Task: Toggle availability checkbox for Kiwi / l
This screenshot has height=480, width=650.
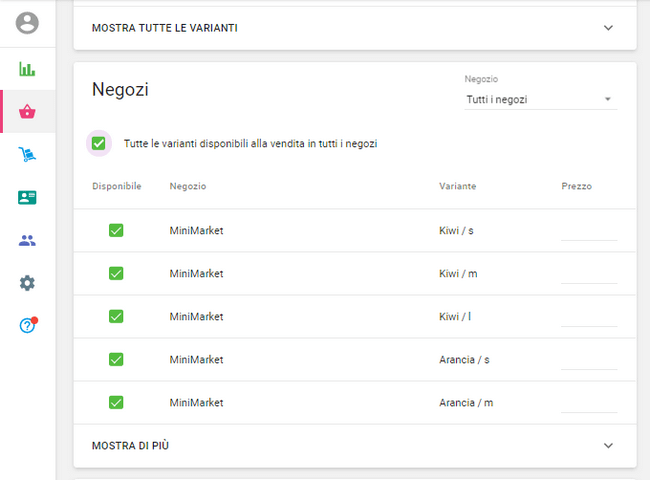Action: 116,316
